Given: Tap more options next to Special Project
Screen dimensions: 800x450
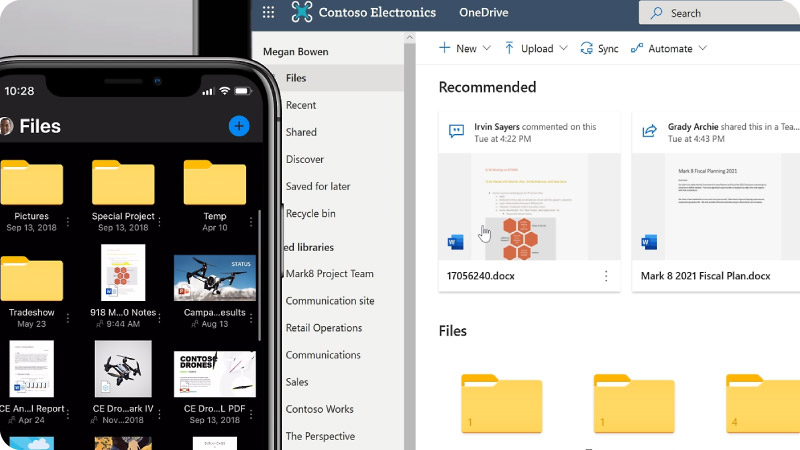Looking at the screenshot, I should point(159,222).
